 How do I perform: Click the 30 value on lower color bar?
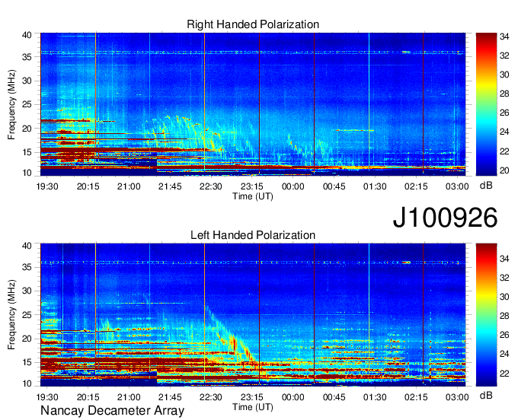[x=504, y=297]
